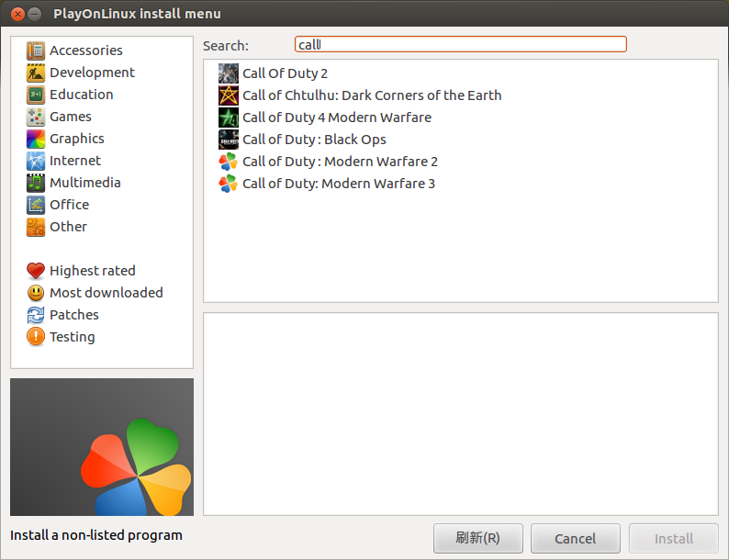729x560 pixels.
Task: Select Call of Duty : Modern Warfare 2 text
Action: (x=340, y=162)
